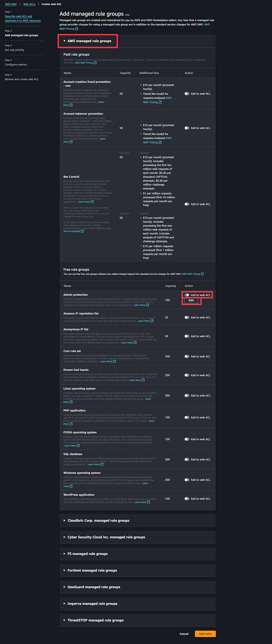Image resolution: width=272 pixels, height=644 pixels.
Task: Enable PHP application toggle
Action: click(187, 417)
